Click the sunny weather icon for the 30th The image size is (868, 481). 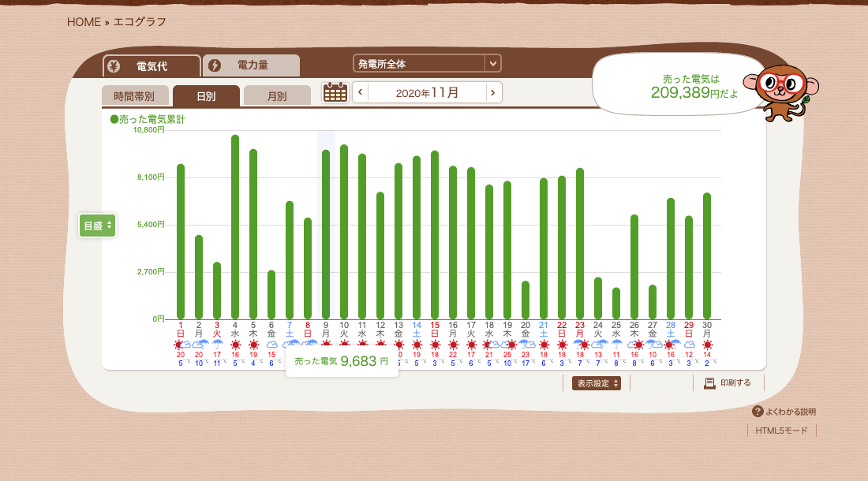[707, 345]
